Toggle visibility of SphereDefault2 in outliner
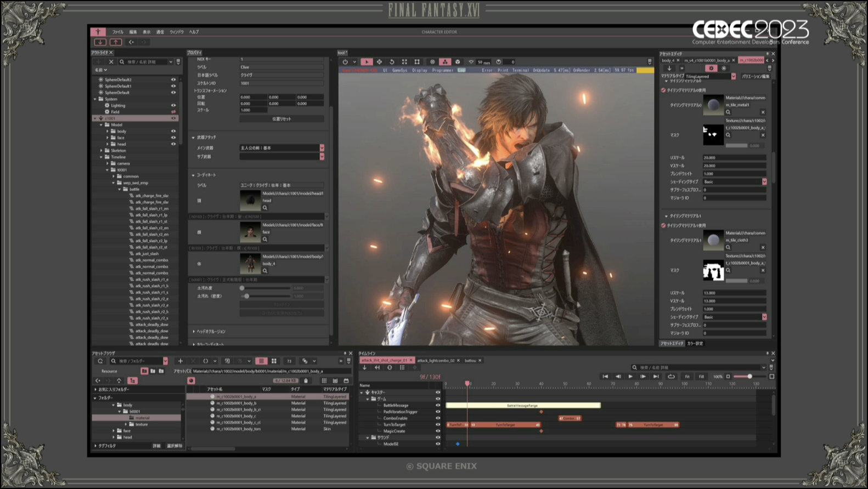Viewport: 868px width, 489px height. tap(173, 79)
